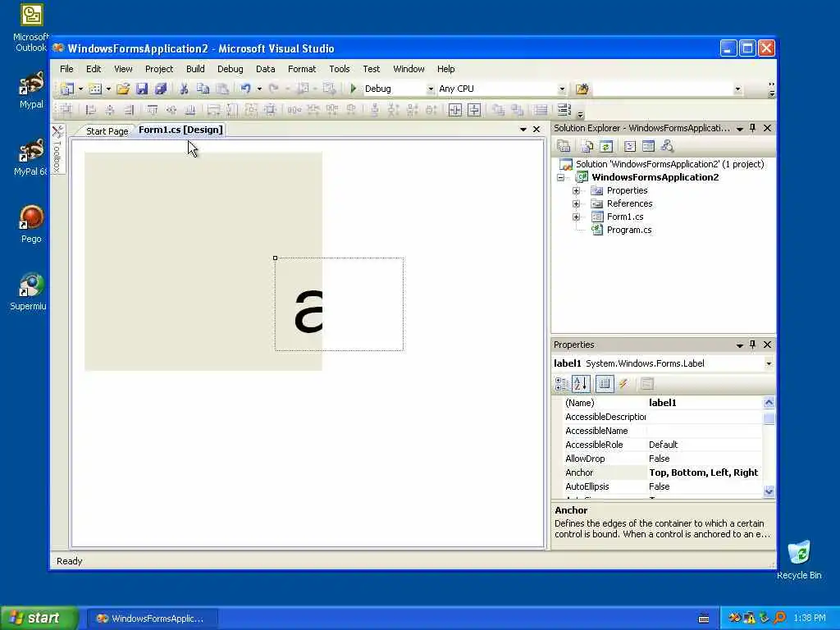Click the Add New Item toolbar icon
Screen dimensions: 840x630
coord(95,89)
